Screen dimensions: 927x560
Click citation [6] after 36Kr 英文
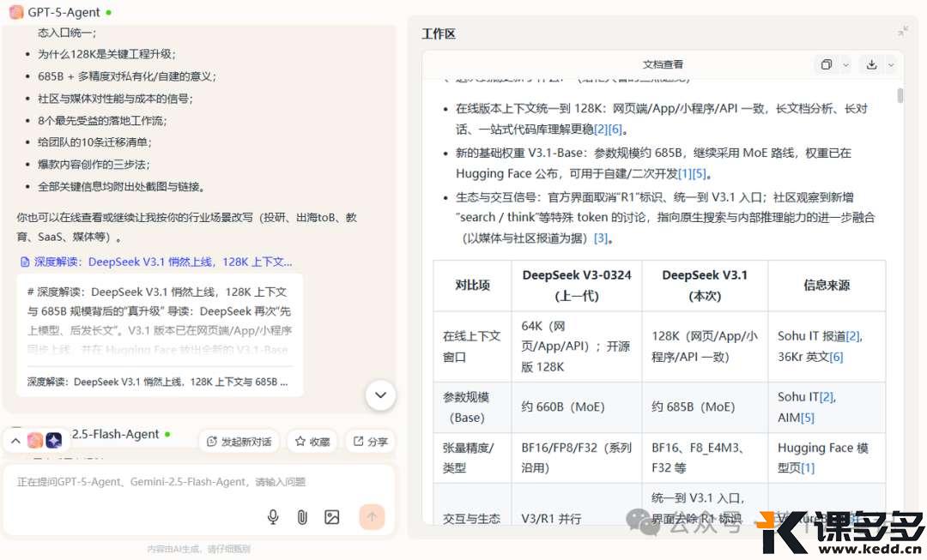point(836,357)
